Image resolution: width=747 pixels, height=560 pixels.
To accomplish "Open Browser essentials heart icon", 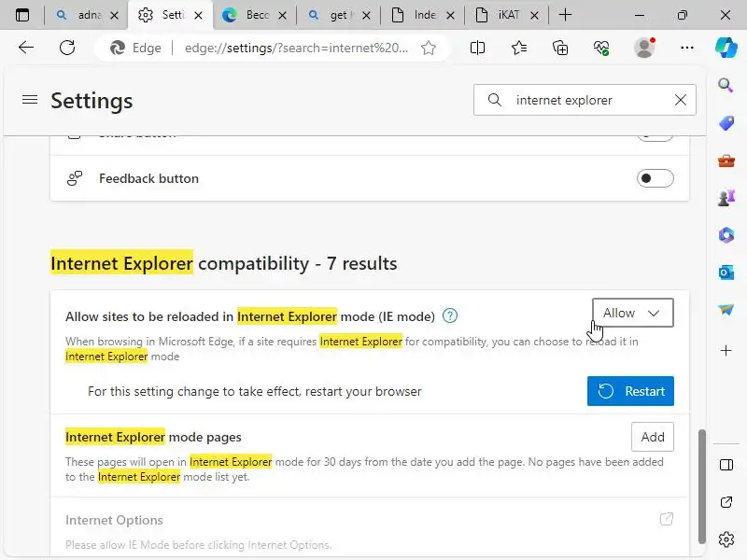I will pos(601,48).
